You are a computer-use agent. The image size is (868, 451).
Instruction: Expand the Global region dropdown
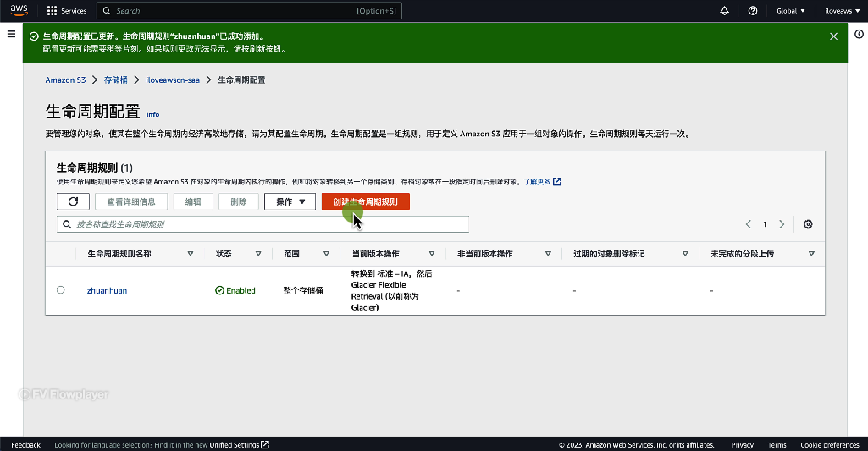point(790,10)
